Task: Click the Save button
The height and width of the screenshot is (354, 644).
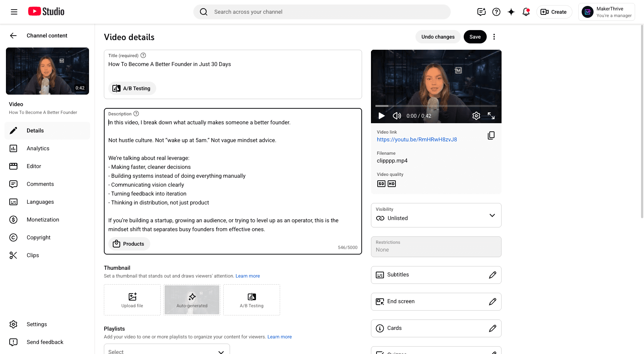Action: (475, 37)
